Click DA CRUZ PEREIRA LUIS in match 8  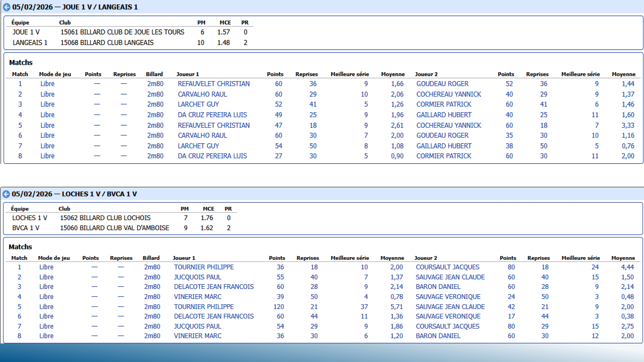click(212, 156)
